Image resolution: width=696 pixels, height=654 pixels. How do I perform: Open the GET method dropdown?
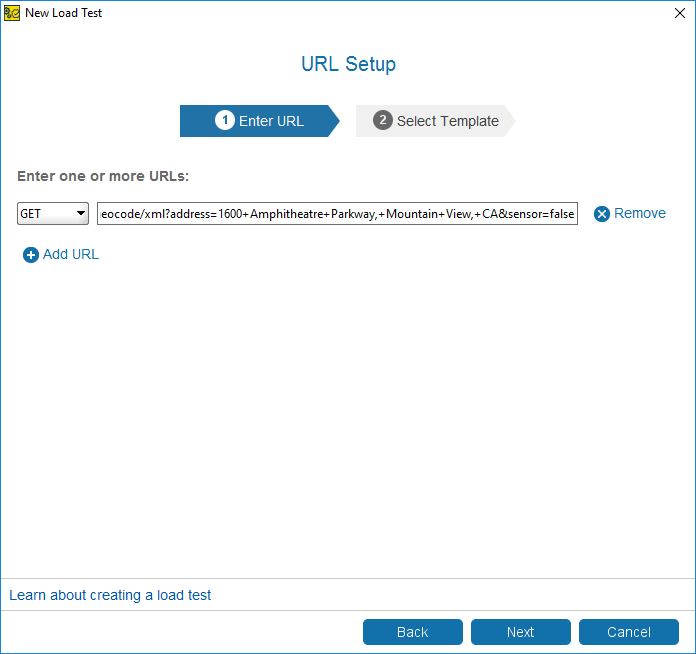53,214
